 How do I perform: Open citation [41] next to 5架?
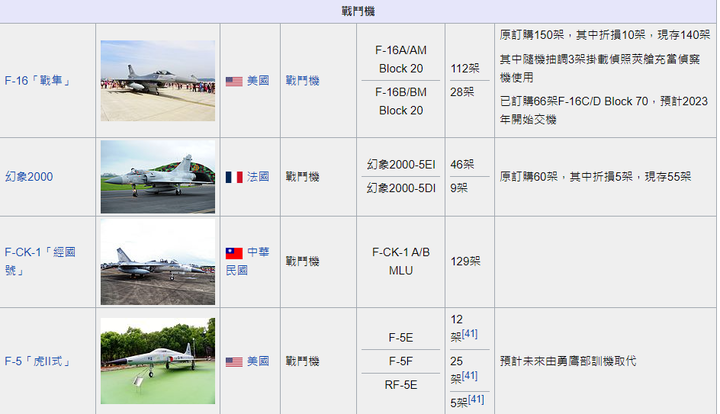[476, 399]
